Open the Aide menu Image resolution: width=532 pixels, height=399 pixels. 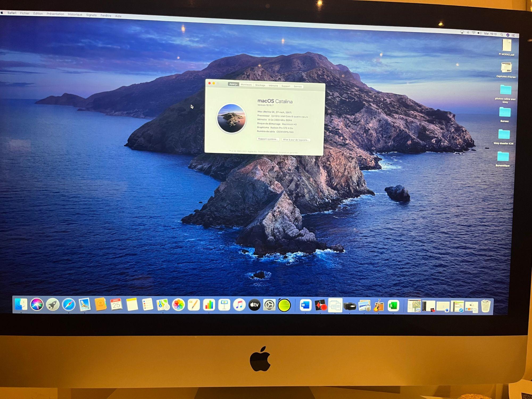pos(118,16)
